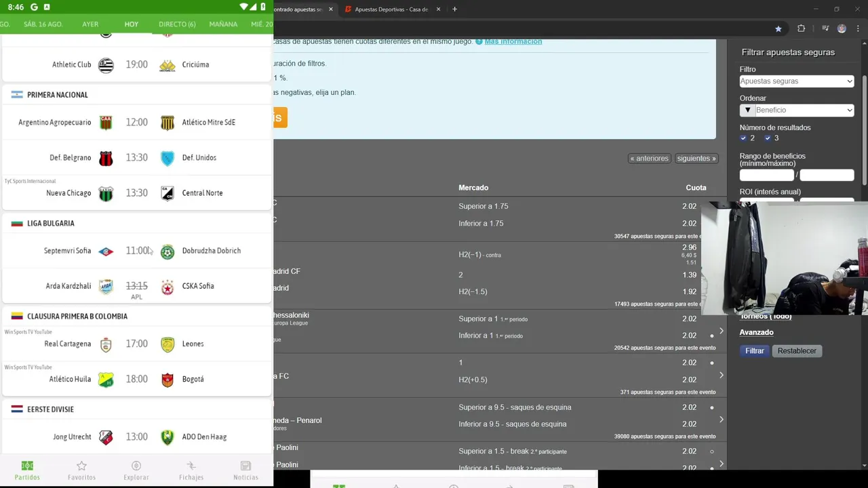This screenshot has width=868, height=488.
Task: Open the browser profile avatar
Action: [x=842, y=28]
